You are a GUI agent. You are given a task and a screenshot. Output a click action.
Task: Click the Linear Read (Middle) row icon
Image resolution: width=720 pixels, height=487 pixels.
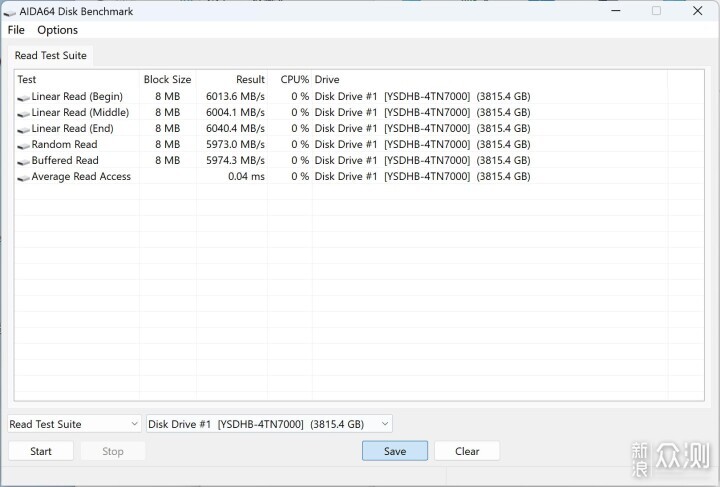[x=23, y=114]
